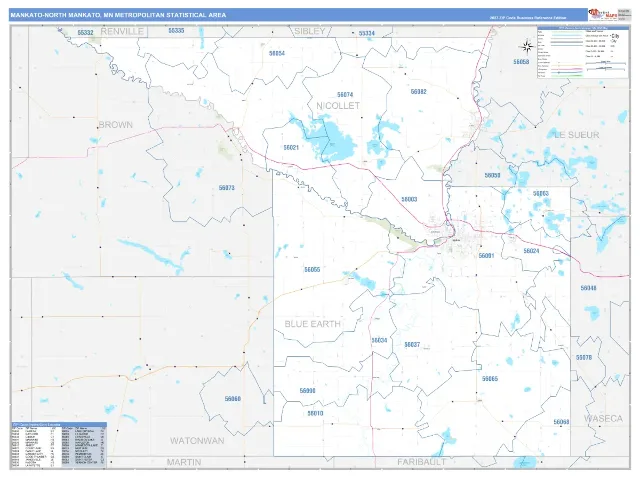This screenshot has width=640, height=480.
Task: Click the ZIP Code Business Reference Edition subtitle
Action: (x=528, y=18)
